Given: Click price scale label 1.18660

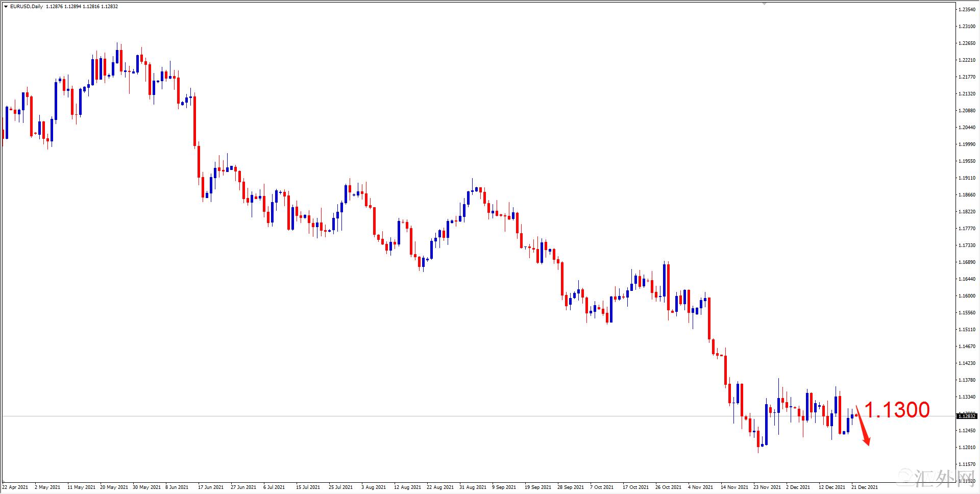Looking at the screenshot, I should click(x=967, y=195).
